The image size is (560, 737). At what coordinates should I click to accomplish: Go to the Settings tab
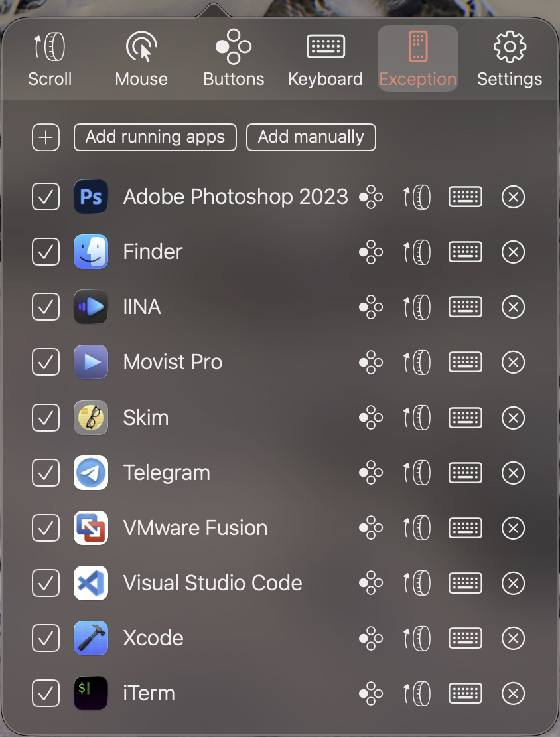pyautogui.click(x=510, y=60)
